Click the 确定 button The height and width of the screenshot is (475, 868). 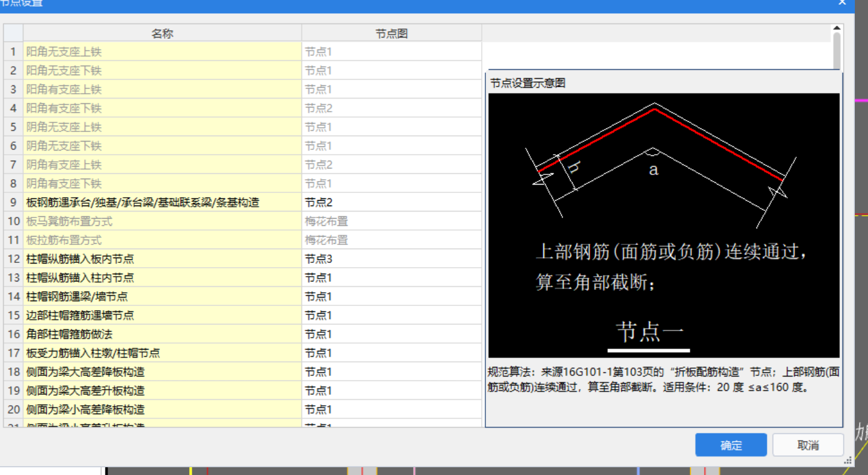point(731,445)
